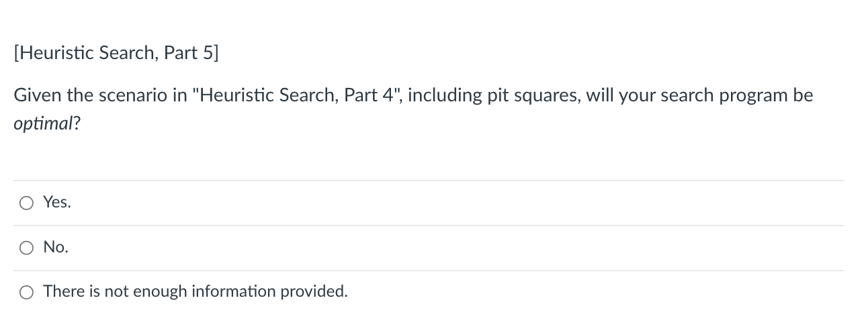Screen dimensions: 868x333
Task: Click the "Yes." answer label text
Action: click(57, 202)
